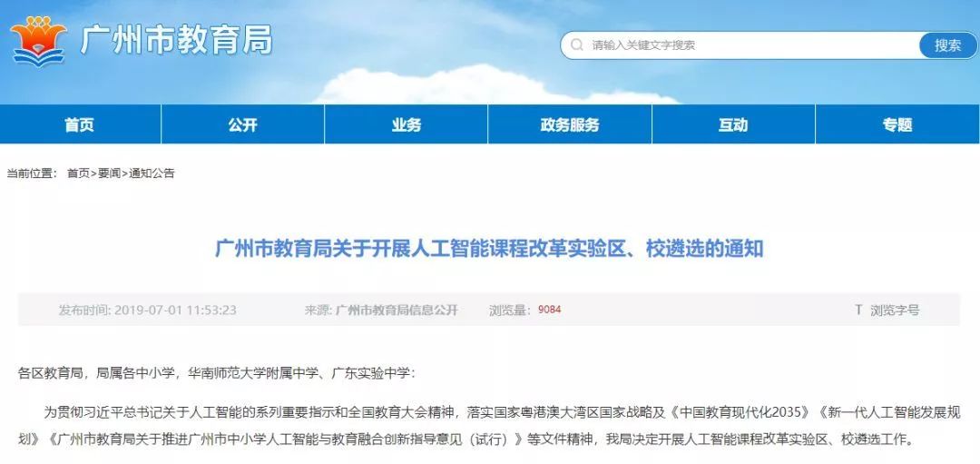Switch to the 专题 navigation tab
The image size is (980, 464).
(x=897, y=124)
